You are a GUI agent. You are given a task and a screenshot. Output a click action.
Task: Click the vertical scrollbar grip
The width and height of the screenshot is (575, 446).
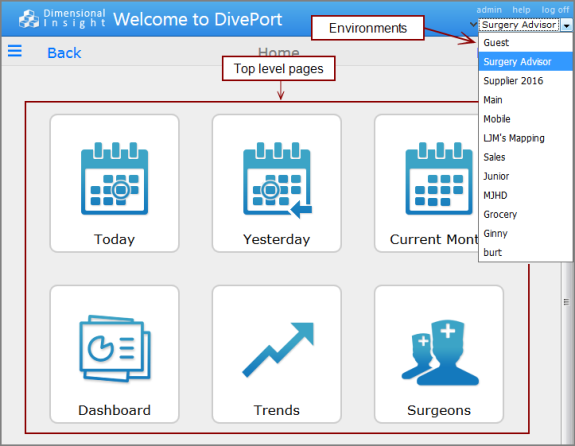click(x=566, y=302)
